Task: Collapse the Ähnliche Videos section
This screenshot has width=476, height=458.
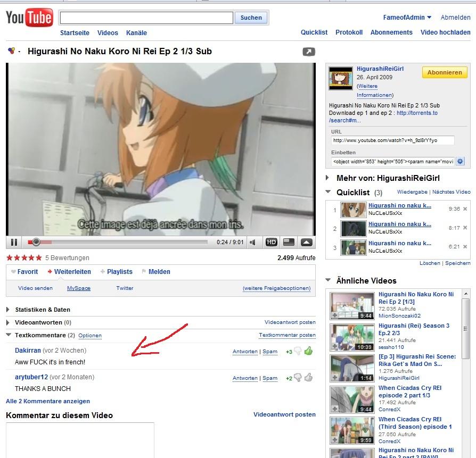Action: coord(328,280)
